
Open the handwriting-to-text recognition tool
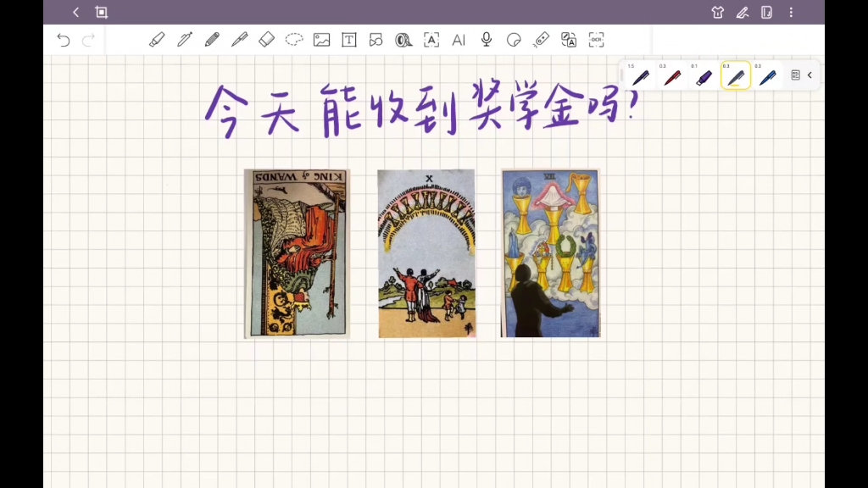(x=431, y=40)
